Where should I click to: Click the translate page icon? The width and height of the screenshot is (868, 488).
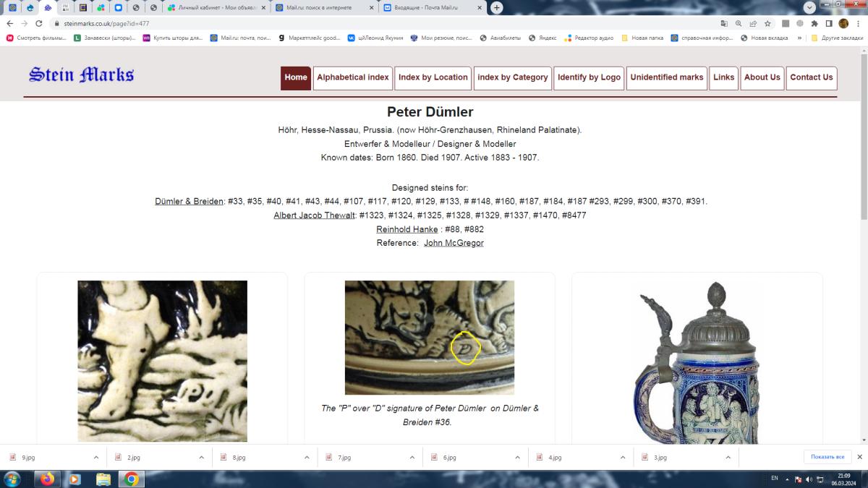click(x=724, y=23)
